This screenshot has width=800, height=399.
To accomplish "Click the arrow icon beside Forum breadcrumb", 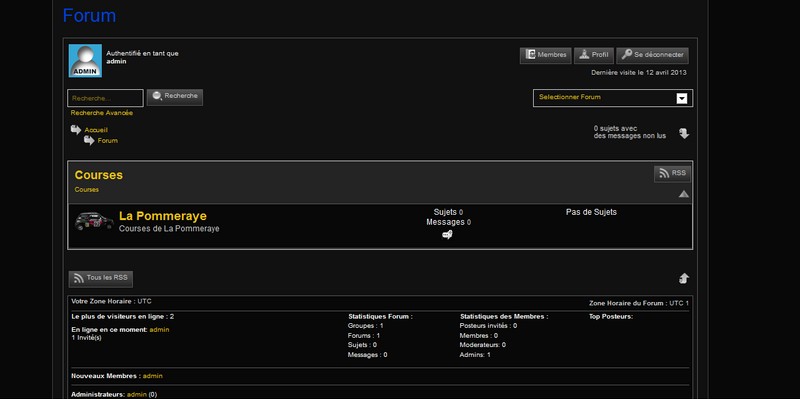I will click(x=89, y=140).
